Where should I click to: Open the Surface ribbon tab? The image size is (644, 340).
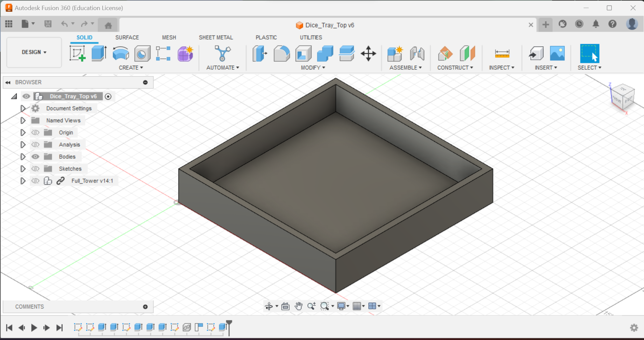[x=127, y=37]
